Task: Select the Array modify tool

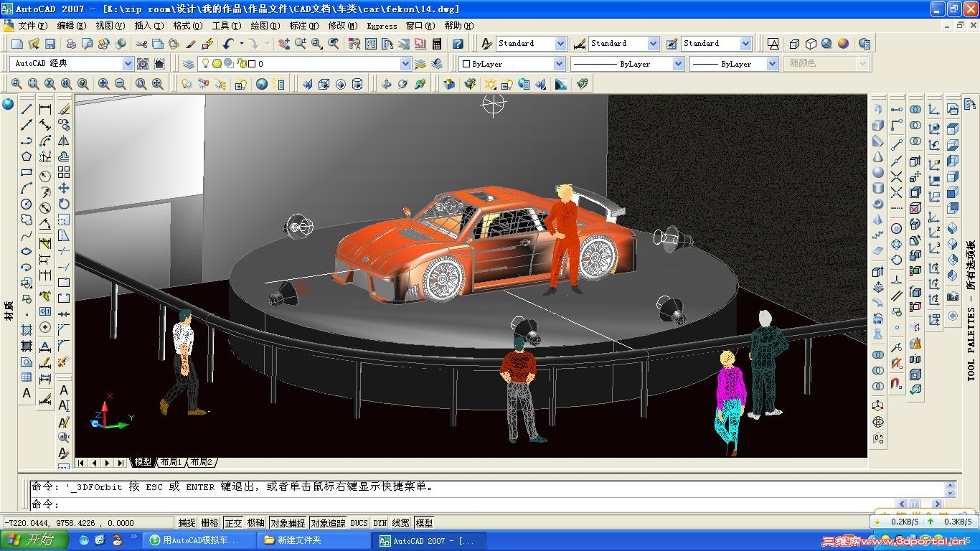Action: click(x=64, y=172)
